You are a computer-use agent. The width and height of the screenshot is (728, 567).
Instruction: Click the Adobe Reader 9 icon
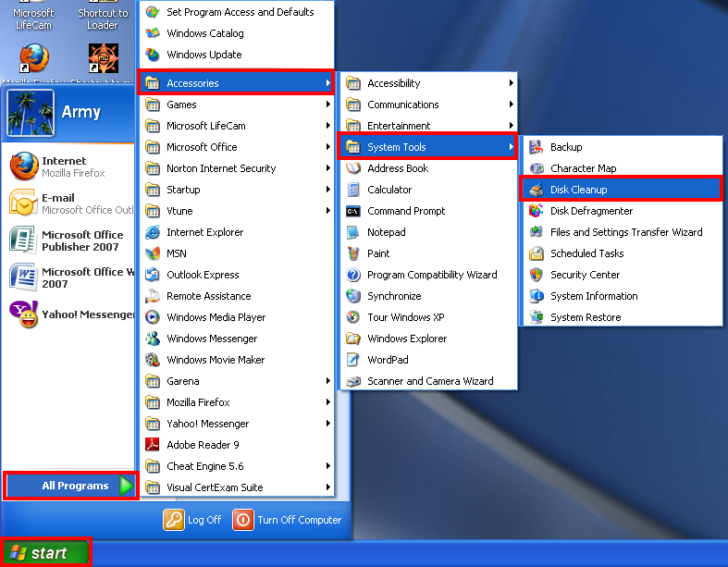[x=153, y=445]
